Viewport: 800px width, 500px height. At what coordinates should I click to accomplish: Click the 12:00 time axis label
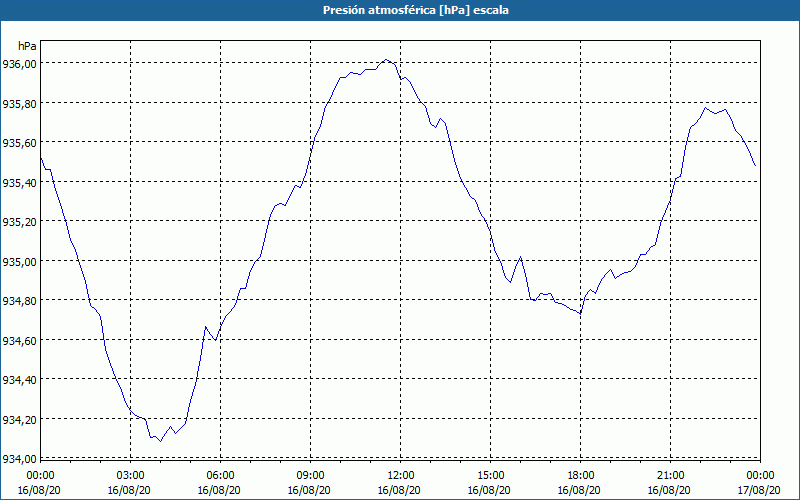(x=401, y=476)
